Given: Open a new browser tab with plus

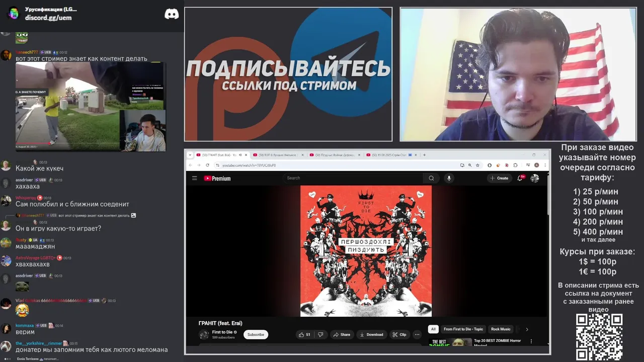Looking at the screenshot, I should [424, 155].
